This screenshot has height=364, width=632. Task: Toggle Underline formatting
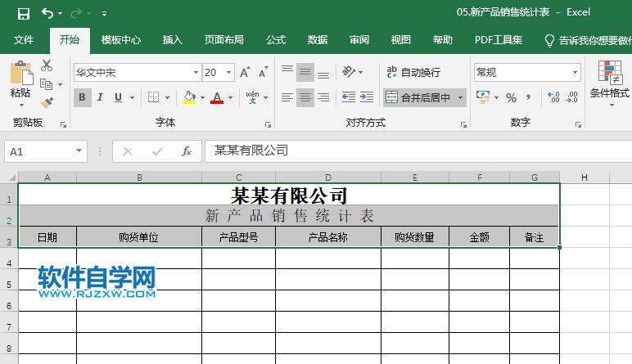[x=118, y=97]
